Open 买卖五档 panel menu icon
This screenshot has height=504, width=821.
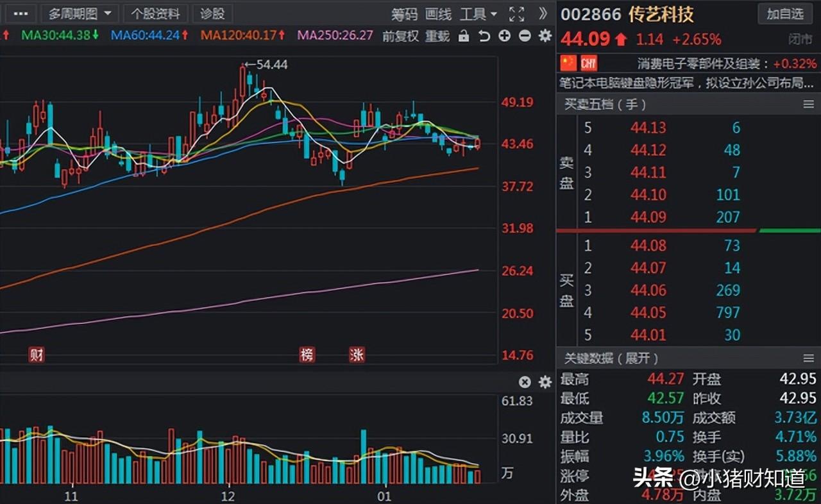(808, 104)
